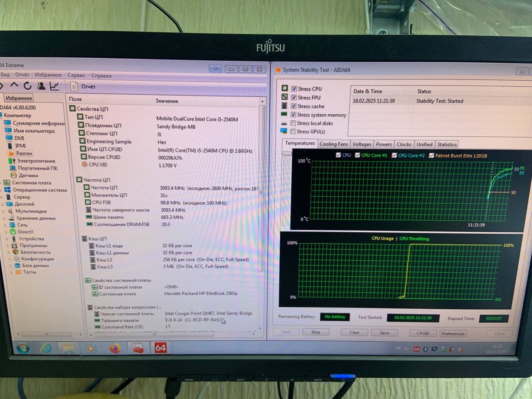Viewport: 532px width, 399px height.
Task: Click the Bluetooth tray icon
Action: pyautogui.click(x=425, y=349)
